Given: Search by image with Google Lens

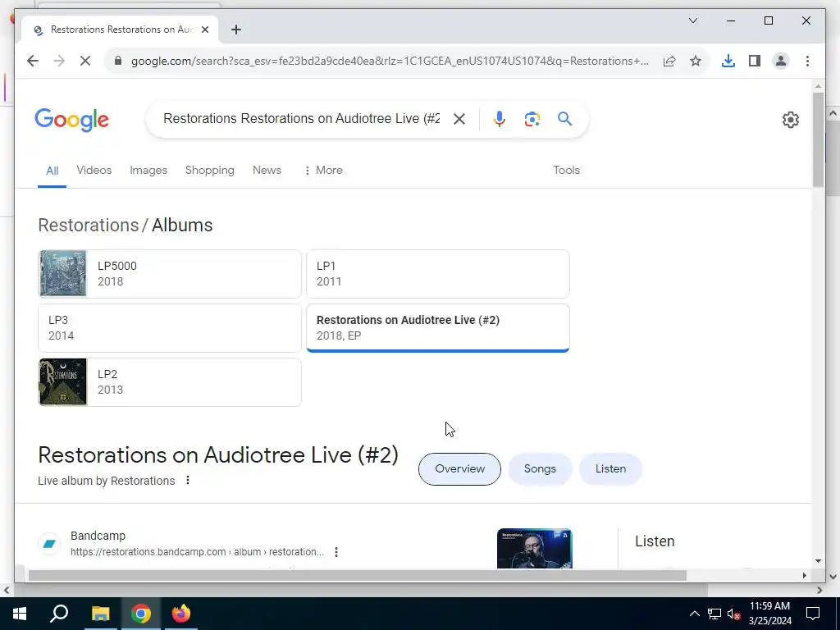Looking at the screenshot, I should click(x=532, y=119).
